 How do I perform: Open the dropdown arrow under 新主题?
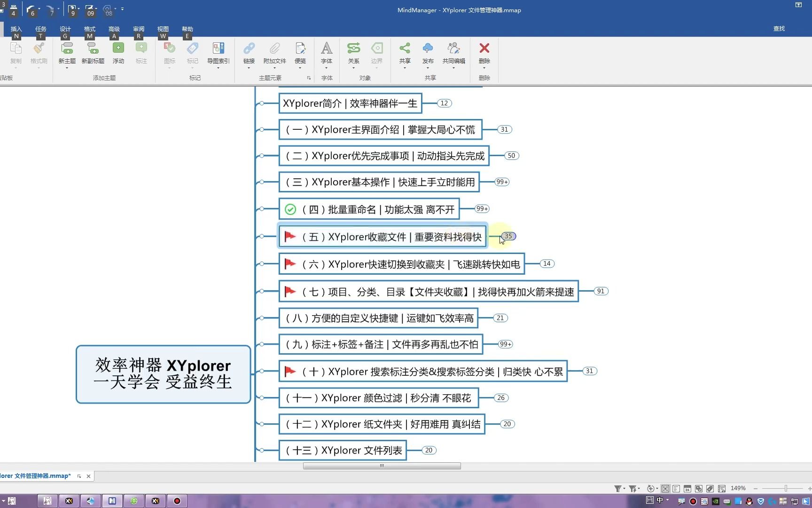click(x=67, y=68)
